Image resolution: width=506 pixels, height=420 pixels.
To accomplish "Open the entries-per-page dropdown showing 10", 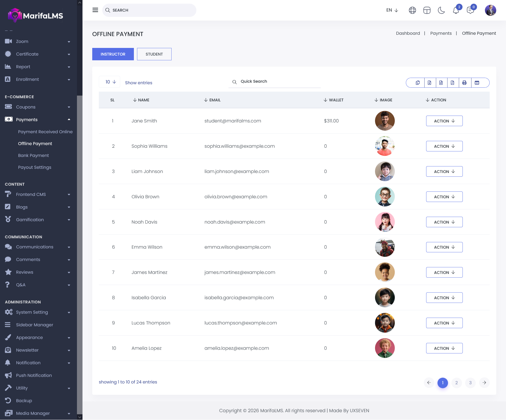I will [110, 82].
